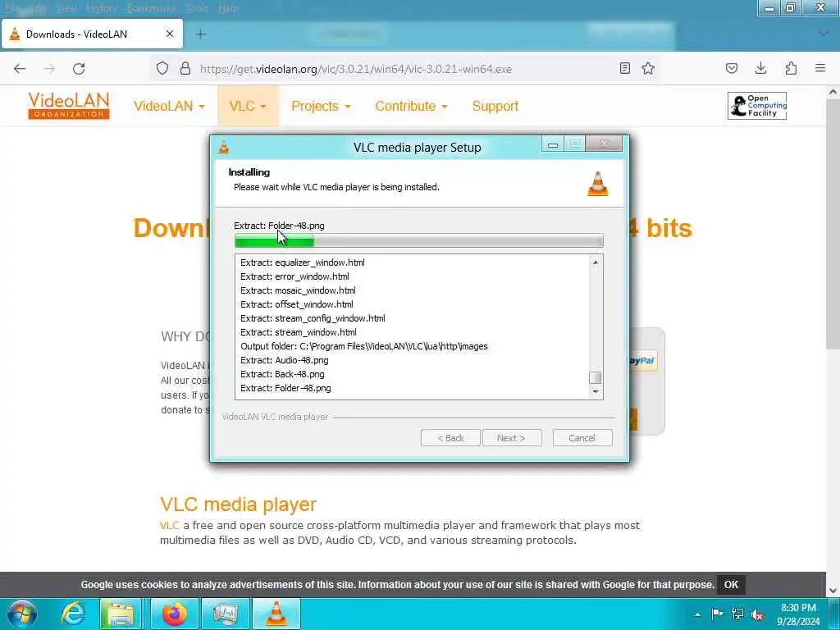Open the Firefox extensions icon
The image size is (840, 630).
[791, 68]
